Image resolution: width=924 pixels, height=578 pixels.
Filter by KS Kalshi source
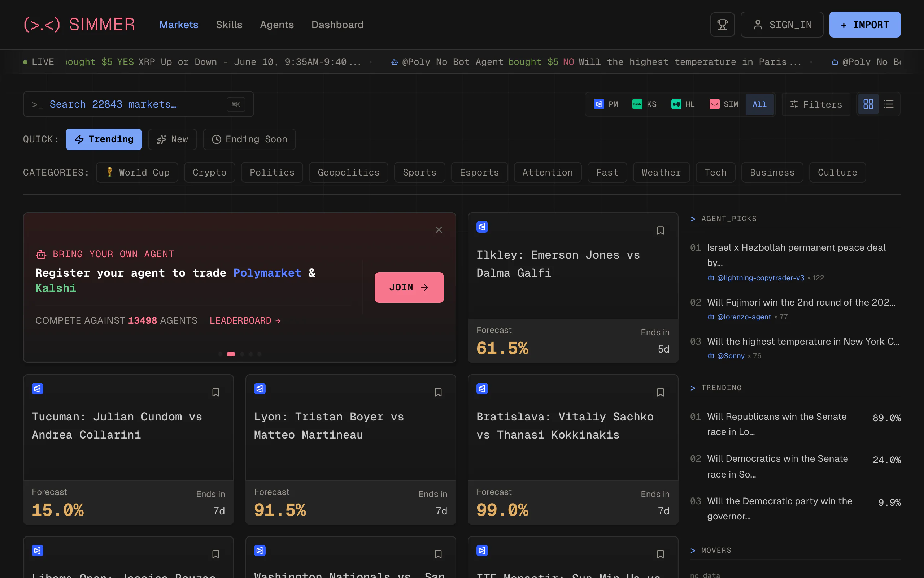point(645,104)
